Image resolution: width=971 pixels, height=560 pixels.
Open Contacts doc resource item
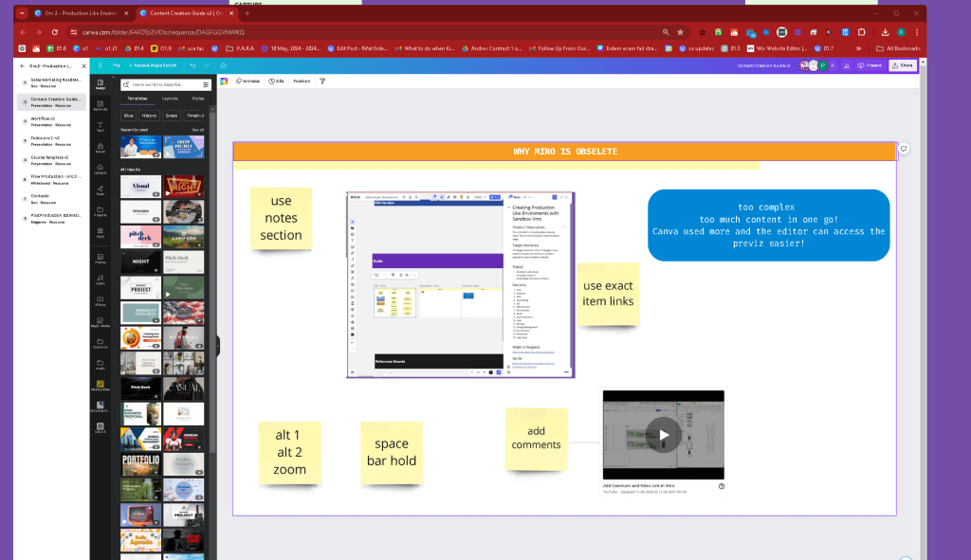pyautogui.click(x=51, y=199)
